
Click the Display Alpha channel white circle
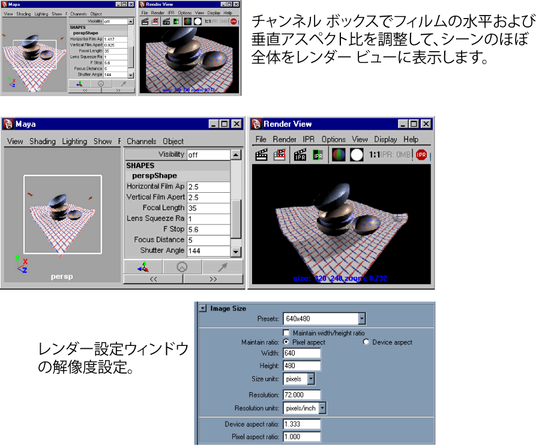(357, 155)
